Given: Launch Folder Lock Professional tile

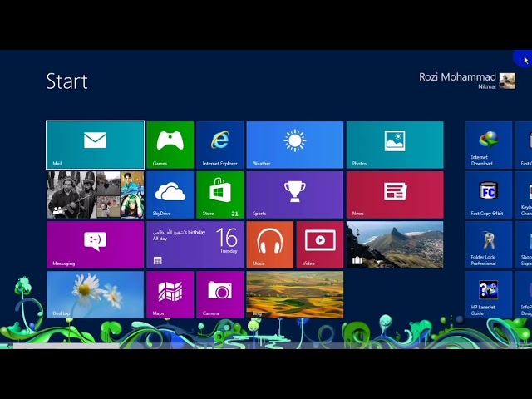Looking at the screenshot, I should [489, 244].
